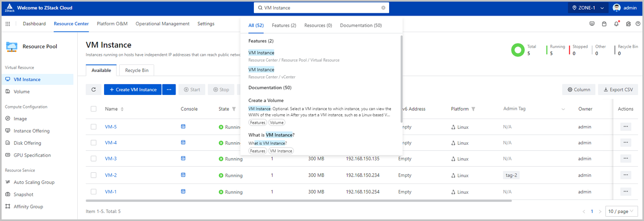Open the console for VM-2

coord(183,175)
